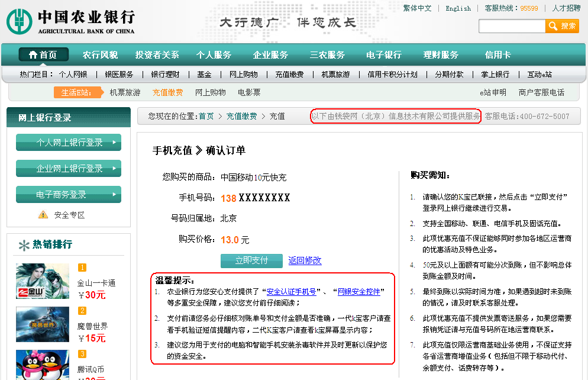The height and width of the screenshot is (380, 588).
Task: Click the search input field
Action: 512,26
